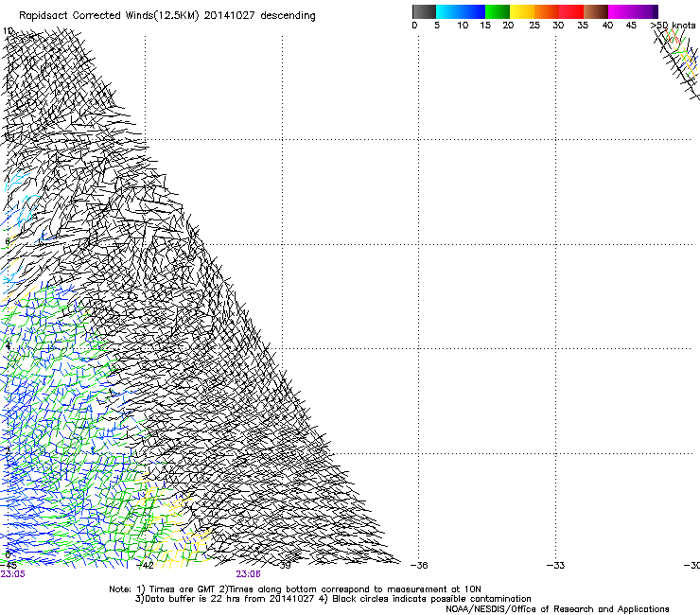Click the latitude label '4' on left axis
Viewport: 700px width, 615px height.
coord(8,346)
